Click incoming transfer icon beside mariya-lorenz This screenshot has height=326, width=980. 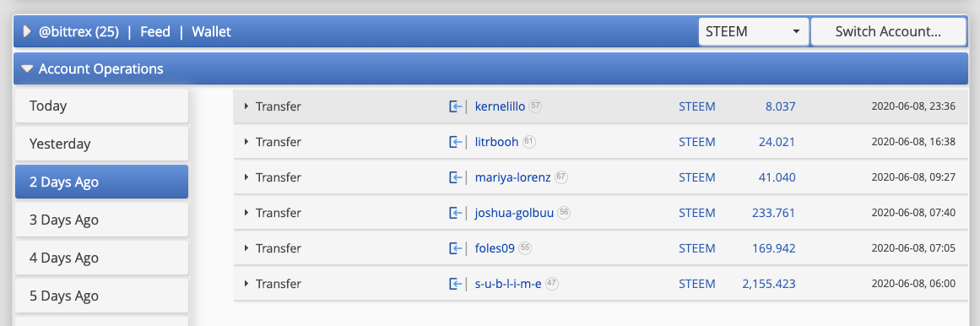[456, 177]
